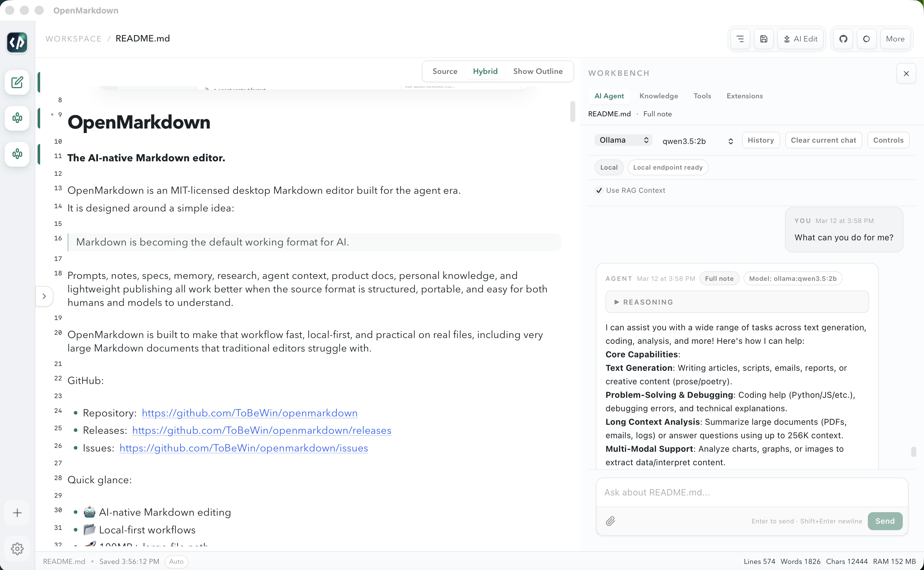Screen dimensions: 924x570
Task: Open Settings via the gear icon
Action: click(17, 548)
